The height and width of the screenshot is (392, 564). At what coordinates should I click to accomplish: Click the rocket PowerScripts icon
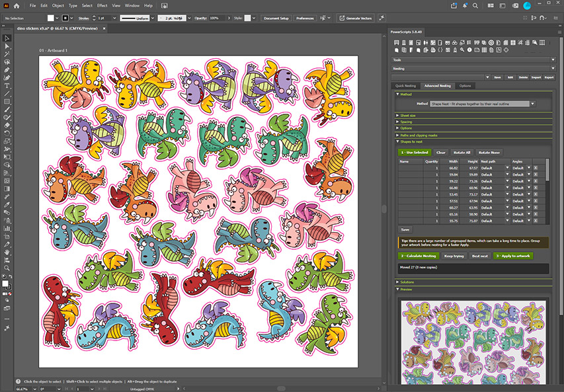(x=455, y=50)
